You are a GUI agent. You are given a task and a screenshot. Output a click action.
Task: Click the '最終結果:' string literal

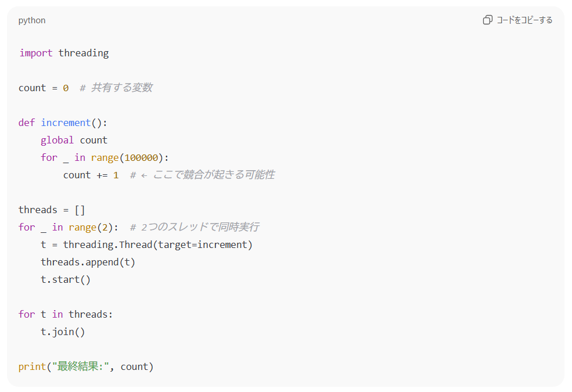(81, 366)
